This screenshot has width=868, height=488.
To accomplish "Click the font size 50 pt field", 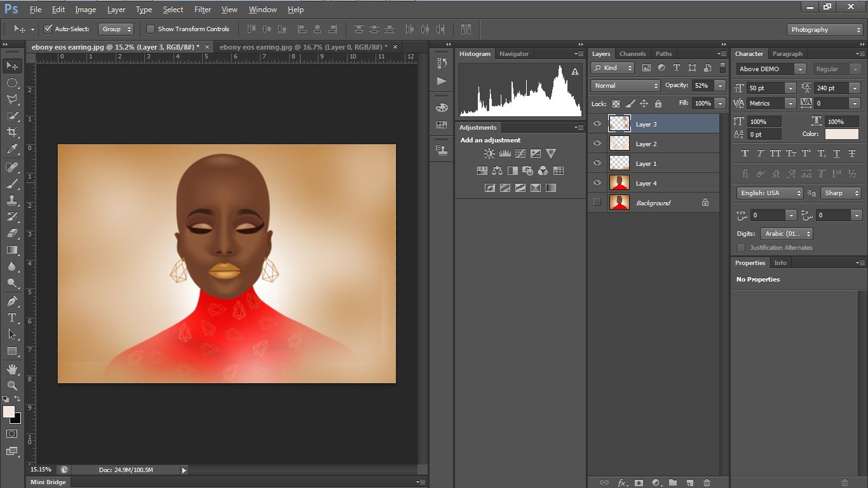I will click(x=767, y=88).
